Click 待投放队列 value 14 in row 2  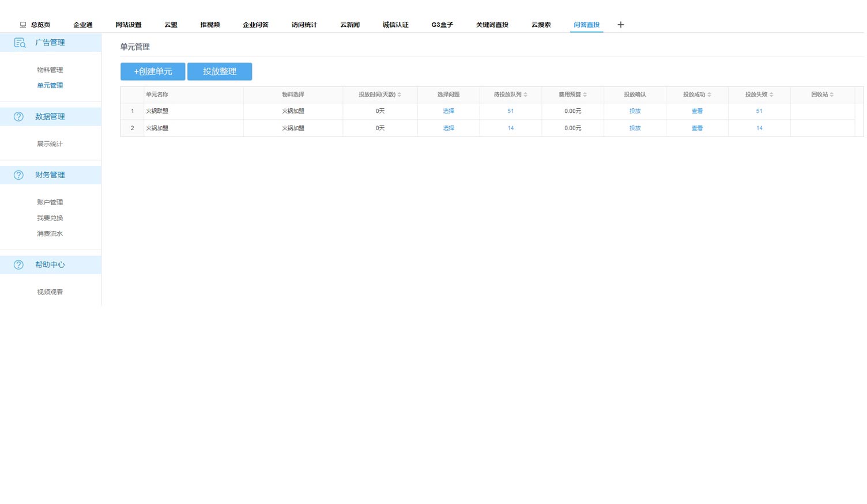(511, 128)
